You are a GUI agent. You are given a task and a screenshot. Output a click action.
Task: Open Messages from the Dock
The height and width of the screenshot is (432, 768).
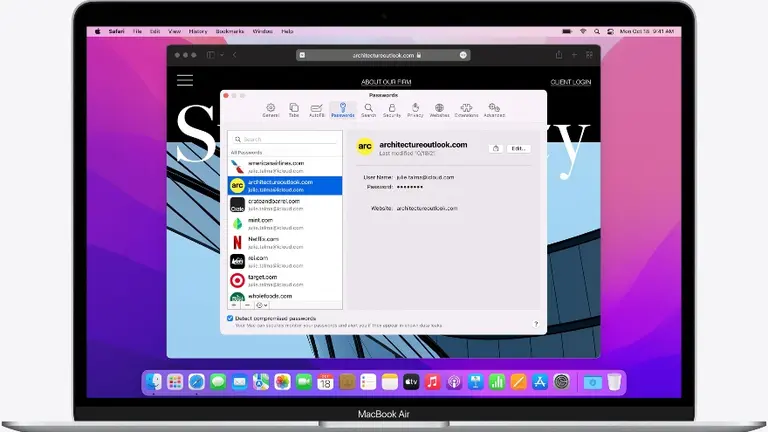click(218, 382)
